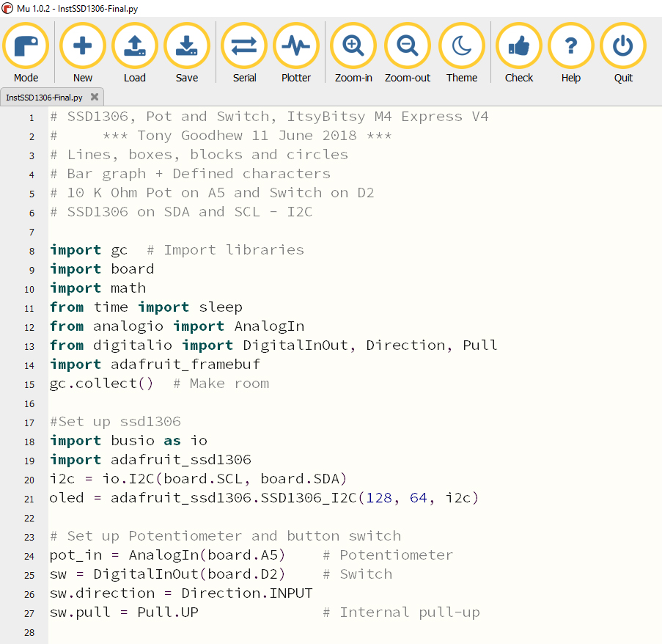Launch the Plotter panel

[295, 45]
